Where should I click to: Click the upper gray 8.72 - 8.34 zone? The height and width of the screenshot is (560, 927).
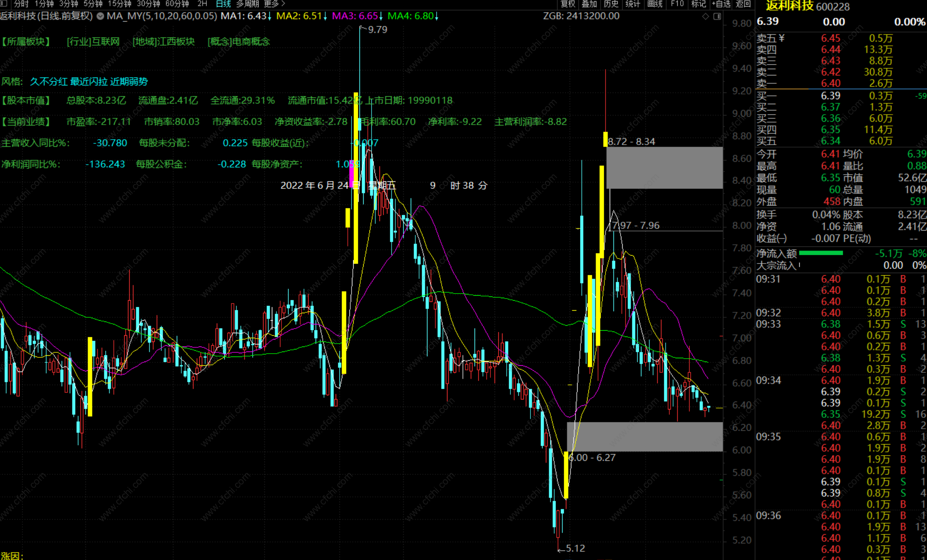pyautogui.click(x=664, y=168)
